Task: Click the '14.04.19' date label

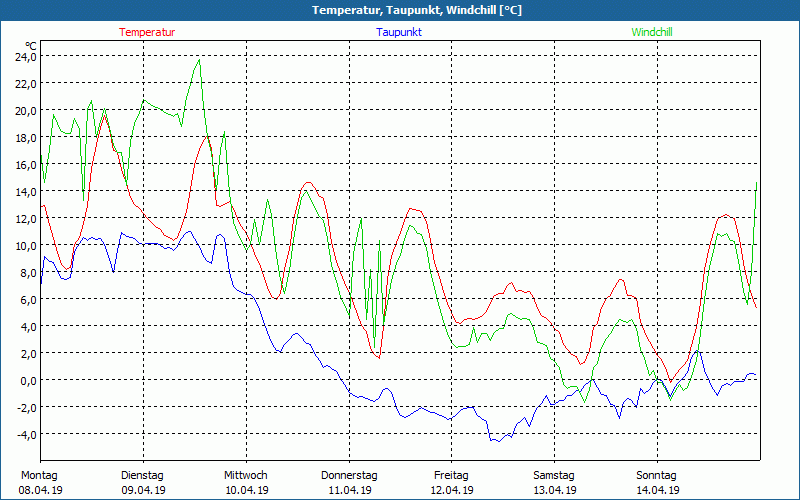Action: point(658,490)
